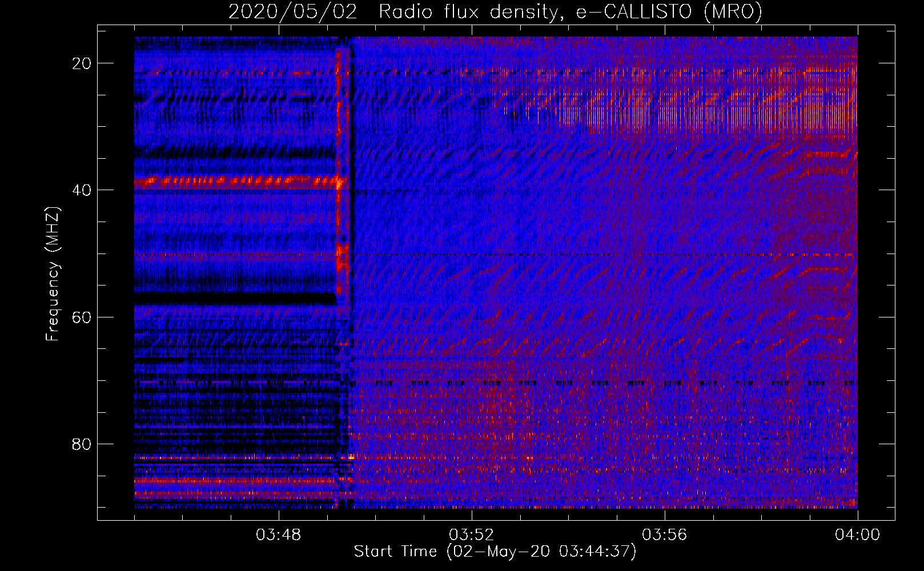This screenshot has width=924, height=571.
Task: Click the 03:52 time tick label
Action: (471, 535)
